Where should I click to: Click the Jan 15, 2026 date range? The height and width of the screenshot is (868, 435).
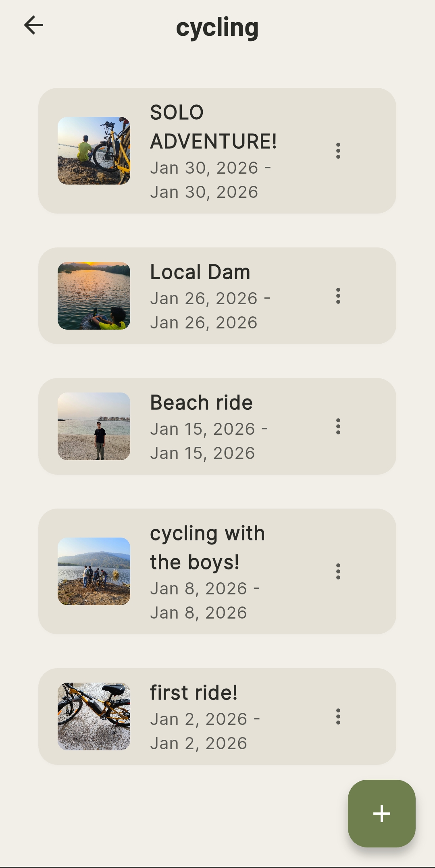[x=208, y=441]
